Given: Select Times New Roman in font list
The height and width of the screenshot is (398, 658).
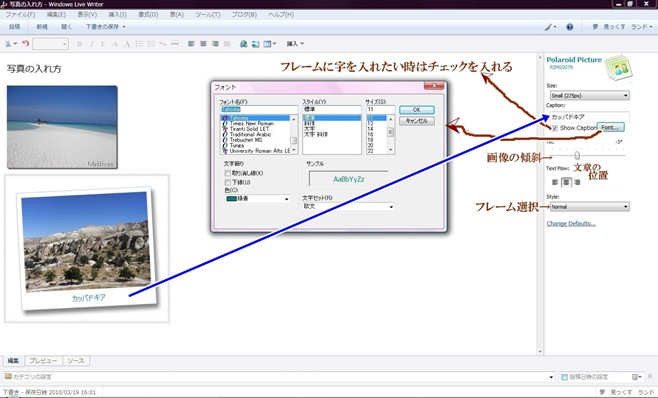Looking at the screenshot, I should click(251, 123).
